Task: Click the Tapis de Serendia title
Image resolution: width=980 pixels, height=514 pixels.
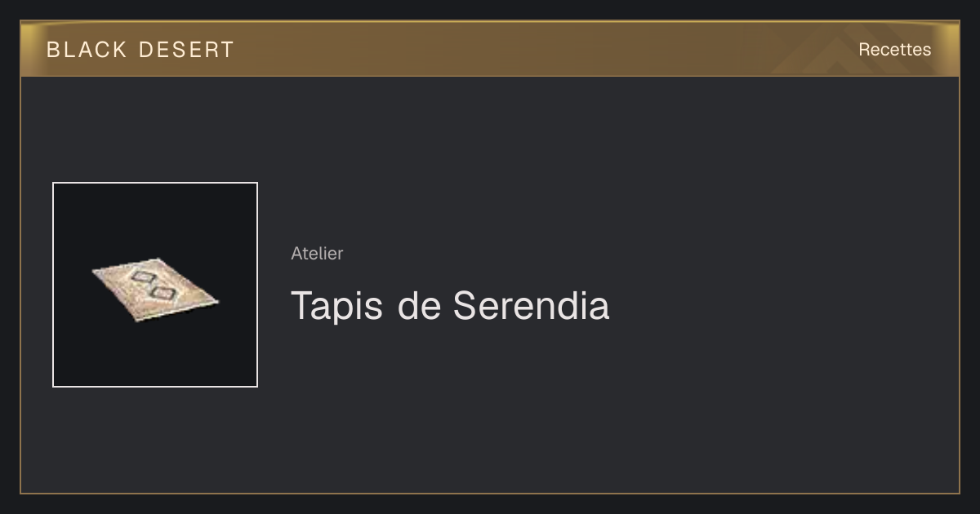Action: (450, 306)
